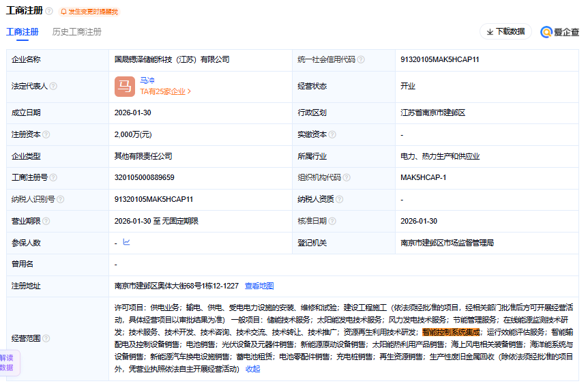Click help icon beside 纳税人识别号
The width and height of the screenshot is (588, 388).
61,199
